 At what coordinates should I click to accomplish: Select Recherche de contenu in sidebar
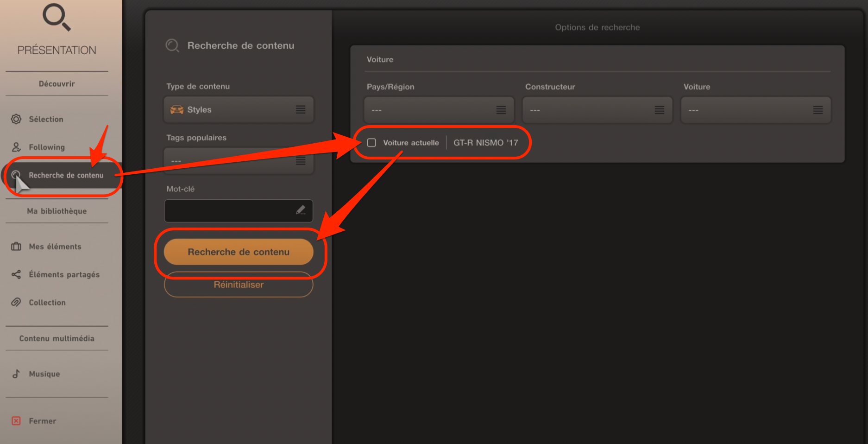click(x=66, y=175)
